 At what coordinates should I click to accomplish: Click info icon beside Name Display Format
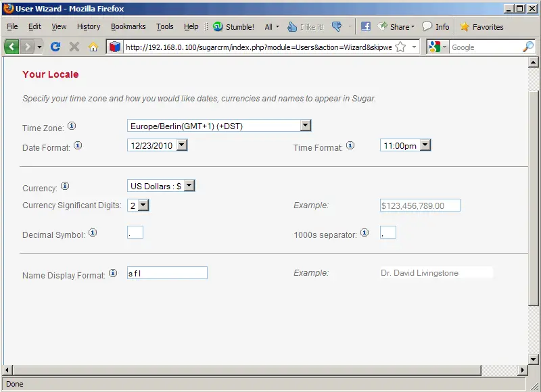point(113,274)
